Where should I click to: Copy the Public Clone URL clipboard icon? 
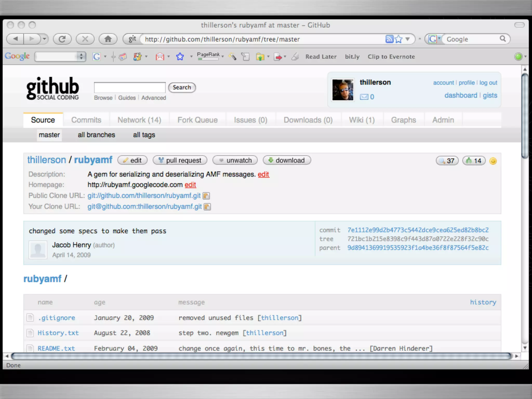pos(206,196)
